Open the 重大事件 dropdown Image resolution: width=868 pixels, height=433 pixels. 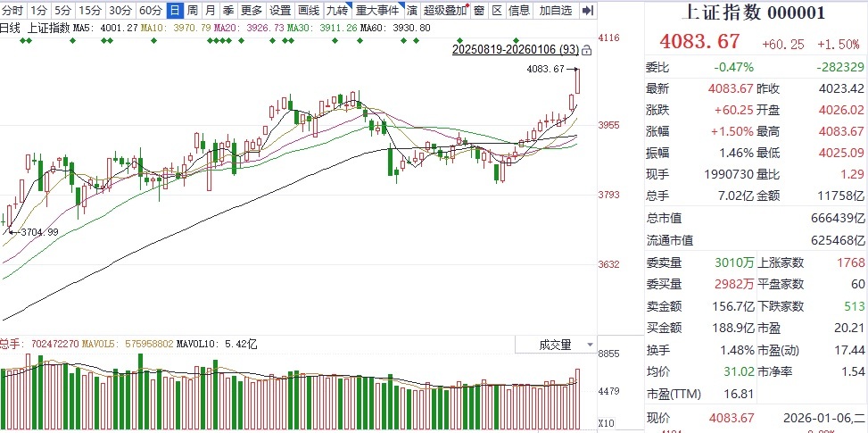[377, 11]
